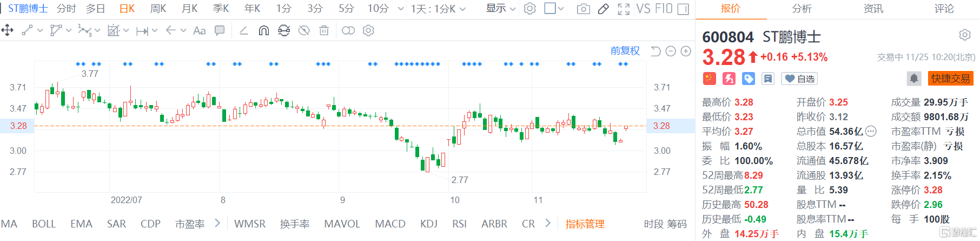Switch to 周K weekly candles
This screenshot has width=980, height=241.
pos(158,9)
